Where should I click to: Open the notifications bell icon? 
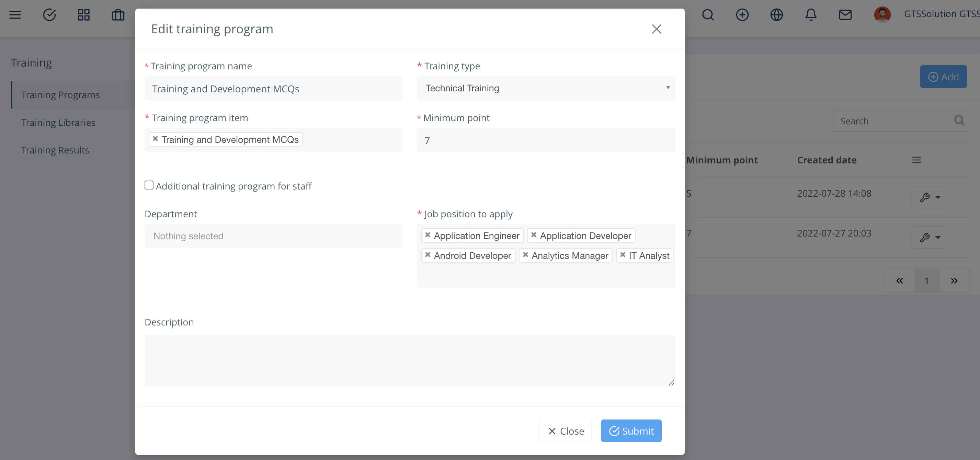[x=811, y=15]
